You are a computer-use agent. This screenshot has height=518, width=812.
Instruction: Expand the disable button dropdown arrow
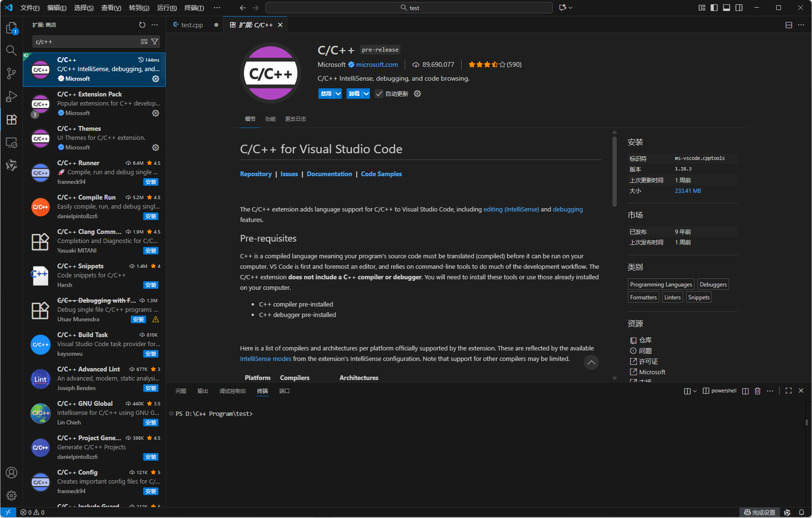tap(338, 94)
